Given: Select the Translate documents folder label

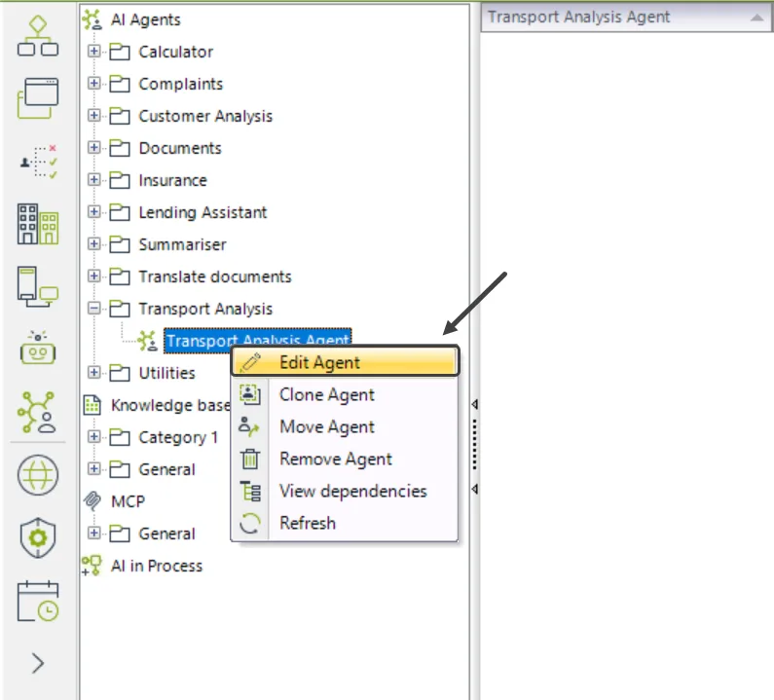Looking at the screenshot, I should (x=215, y=276).
